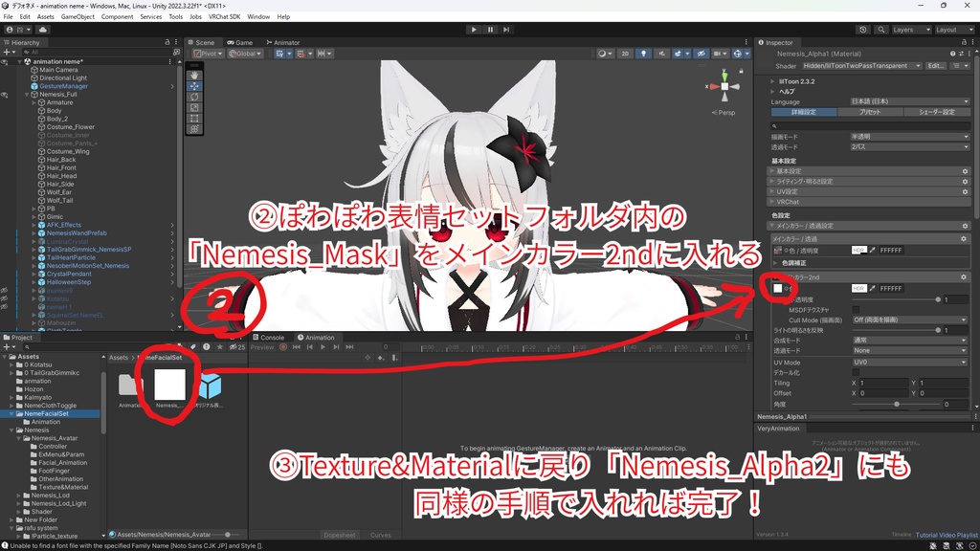Click the HDR button next to the main color
980x551 pixels.
click(x=858, y=250)
